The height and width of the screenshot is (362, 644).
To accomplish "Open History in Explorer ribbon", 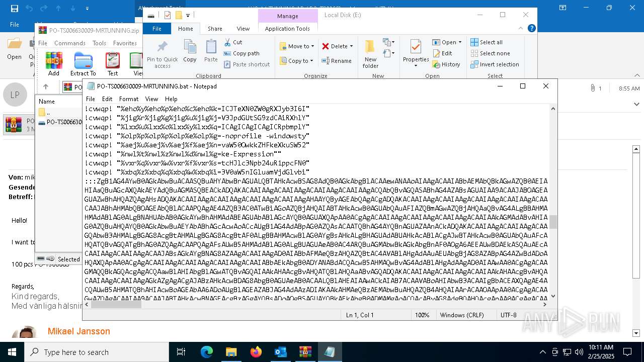I will [x=446, y=64].
